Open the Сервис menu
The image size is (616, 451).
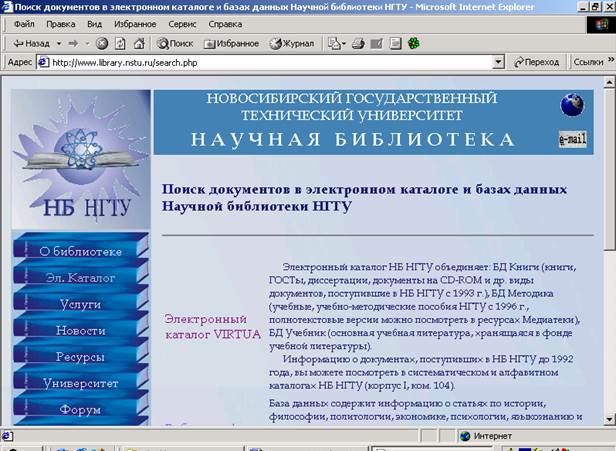coord(182,23)
